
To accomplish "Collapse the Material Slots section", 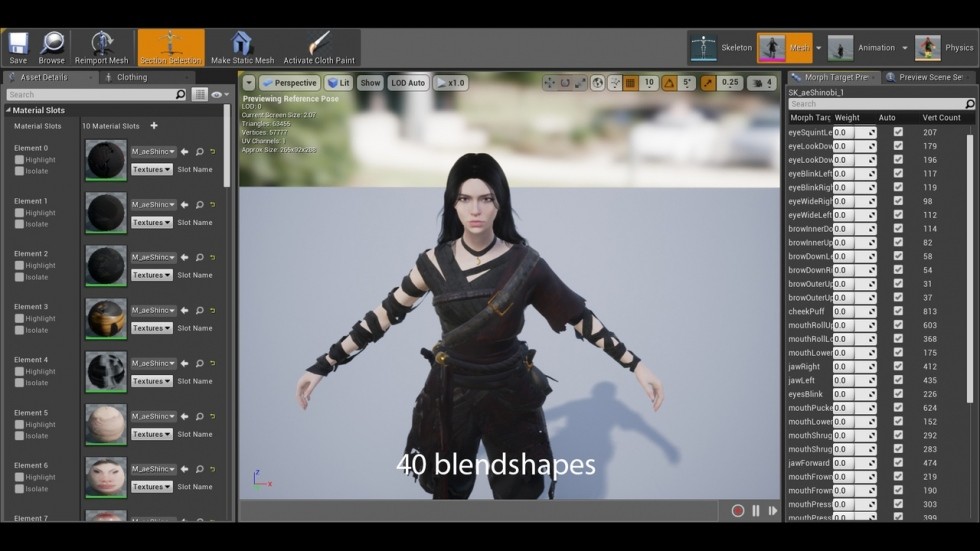I will 9,110.
